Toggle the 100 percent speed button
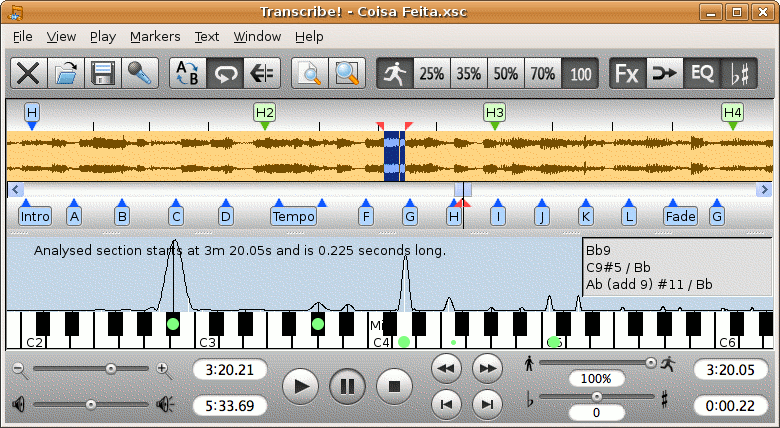The width and height of the screenshot is (780, 428). 579,73
